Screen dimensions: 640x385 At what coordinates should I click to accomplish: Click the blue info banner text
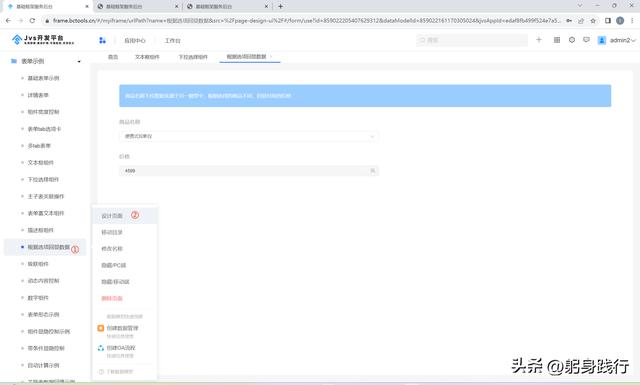point(208,96)
